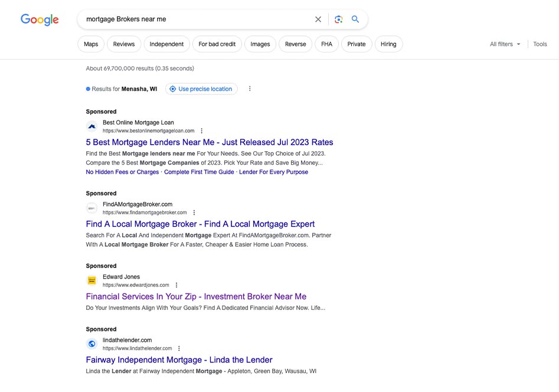Screen dimensions: 559x392
Task: Click the Best Online Mortgage Loan favicon
Action: click(x=92, y=126)
